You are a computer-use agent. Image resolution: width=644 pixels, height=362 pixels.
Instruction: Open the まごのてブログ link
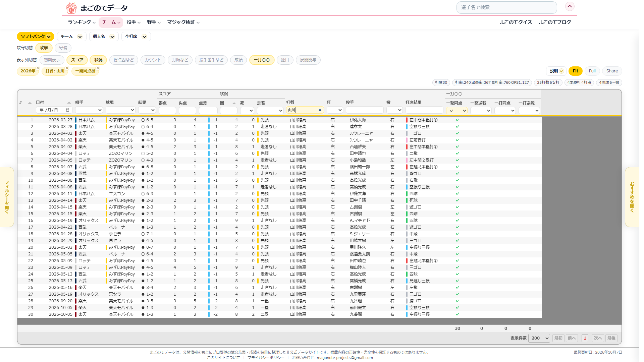coord(555,22)
